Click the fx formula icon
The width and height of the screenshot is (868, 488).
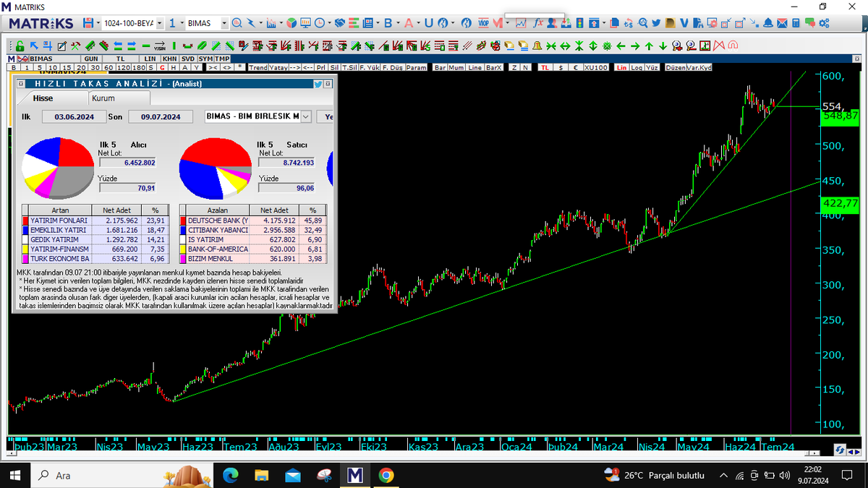(x=538, y=23)
